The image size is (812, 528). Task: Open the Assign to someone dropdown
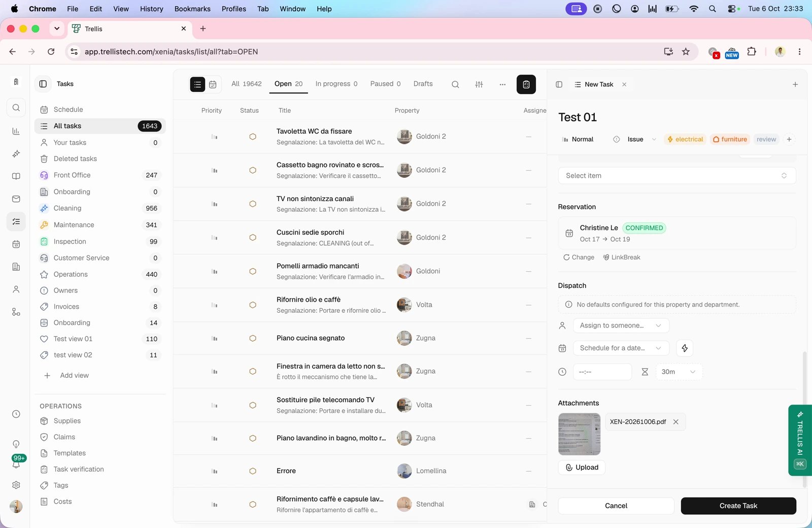click(621, 325)
